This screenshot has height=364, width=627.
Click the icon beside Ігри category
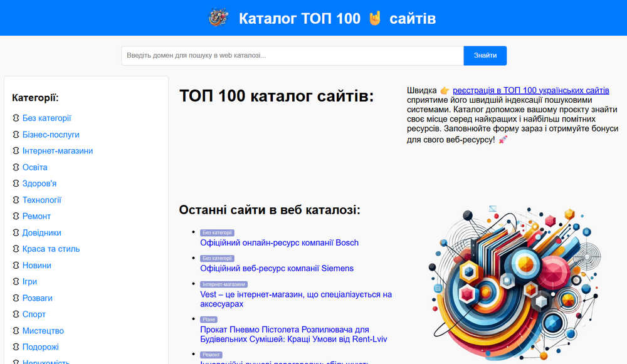point(16,281)
